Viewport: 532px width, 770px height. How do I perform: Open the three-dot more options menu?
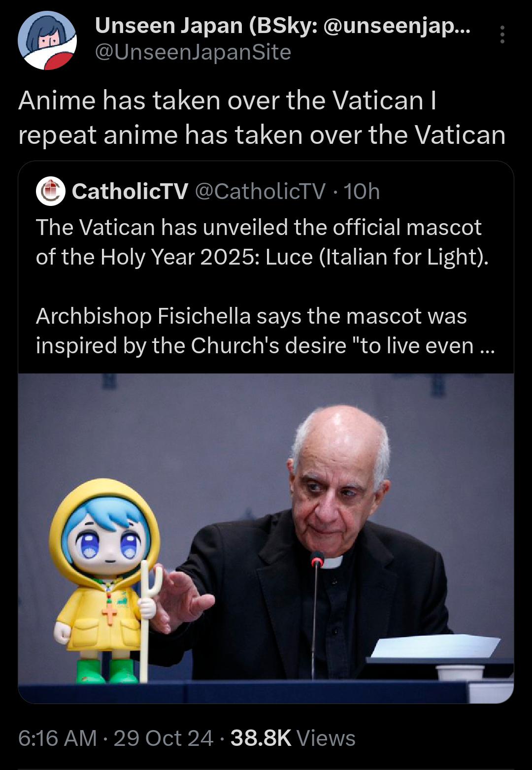coord(502,34)
